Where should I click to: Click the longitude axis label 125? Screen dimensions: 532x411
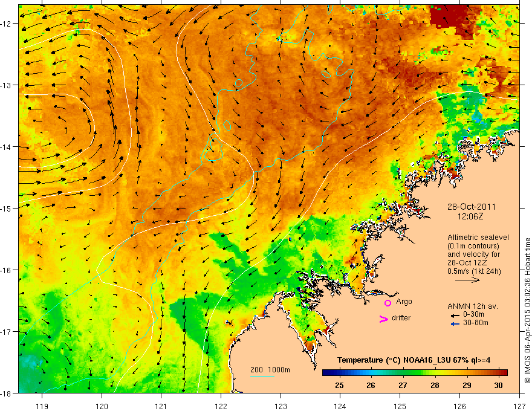pyautogui.click(x=400, y=406)
